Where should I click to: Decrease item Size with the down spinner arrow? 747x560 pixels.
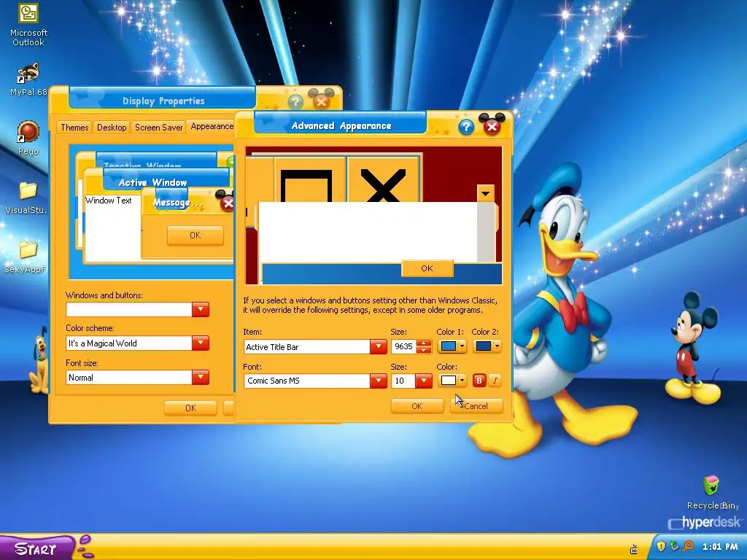pyautogui.click(x=424, y=350)
